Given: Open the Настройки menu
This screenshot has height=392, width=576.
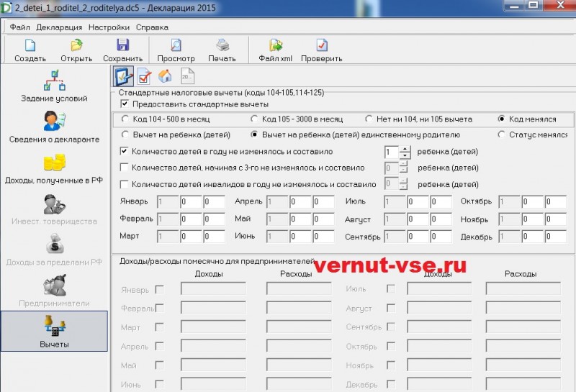Looking at the screenshot, I should 109,27.
